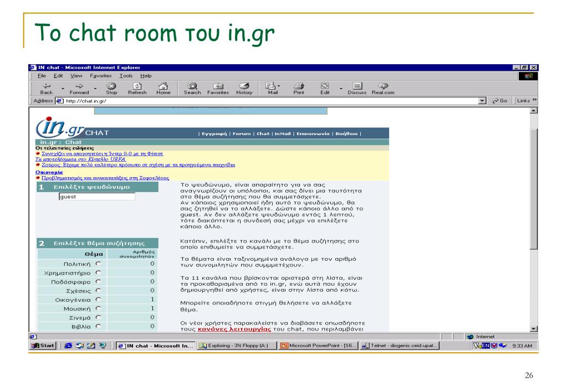Expand the Edit button dropdown arrow
The height and width of the screenshot is (392, 567).
(x=341, y=89)
